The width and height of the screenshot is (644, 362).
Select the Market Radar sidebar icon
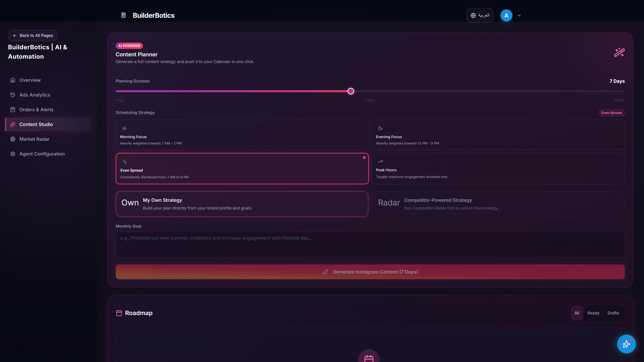13,139
